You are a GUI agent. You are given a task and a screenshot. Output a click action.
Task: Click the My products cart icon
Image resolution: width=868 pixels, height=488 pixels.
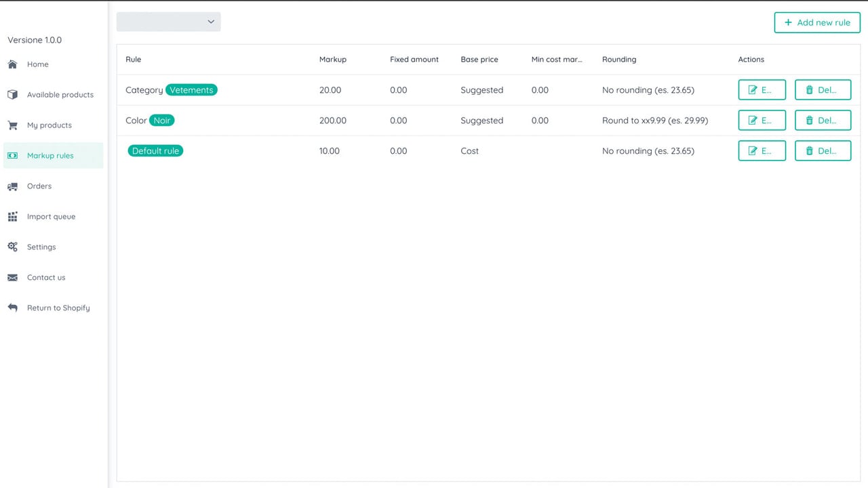coord(12,125)
